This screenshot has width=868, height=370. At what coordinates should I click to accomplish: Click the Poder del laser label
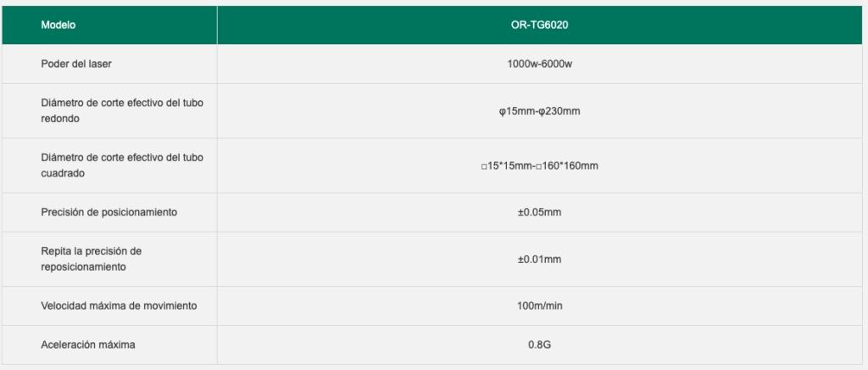[x=76, y=64]
